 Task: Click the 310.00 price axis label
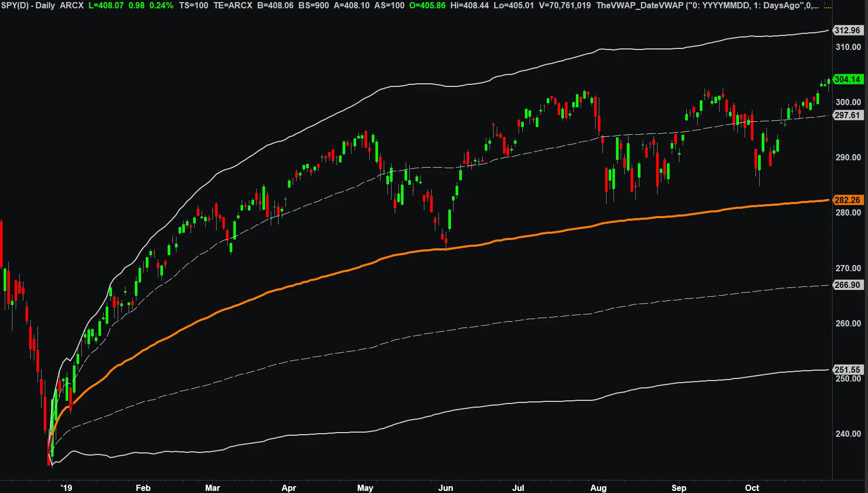pos(848,47)
